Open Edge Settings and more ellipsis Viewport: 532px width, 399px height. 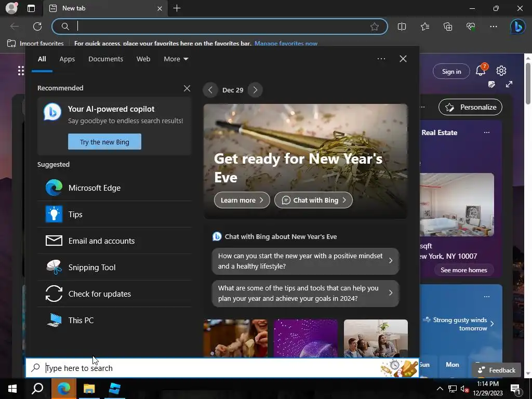tap(494, 26)
